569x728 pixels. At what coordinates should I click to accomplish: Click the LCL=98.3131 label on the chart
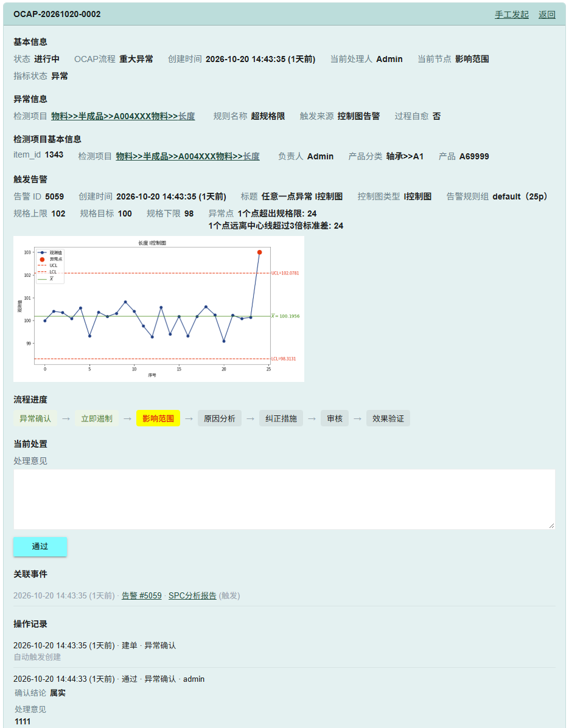(284, 359)
